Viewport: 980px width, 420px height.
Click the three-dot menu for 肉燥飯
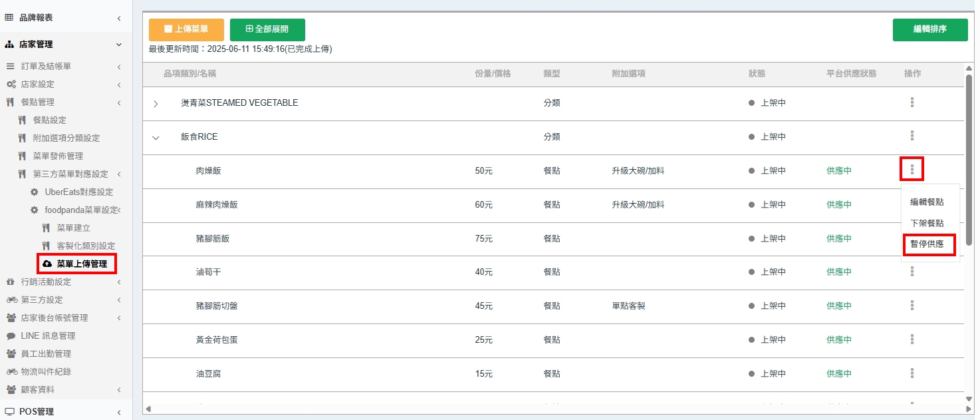[912, 170]
